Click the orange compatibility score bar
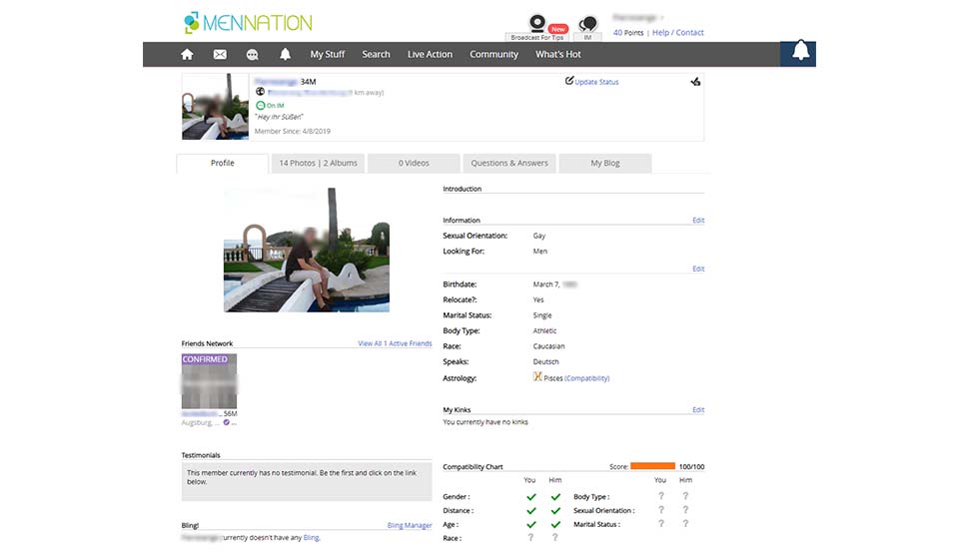The image size is (959, 560). coord(653,466)
